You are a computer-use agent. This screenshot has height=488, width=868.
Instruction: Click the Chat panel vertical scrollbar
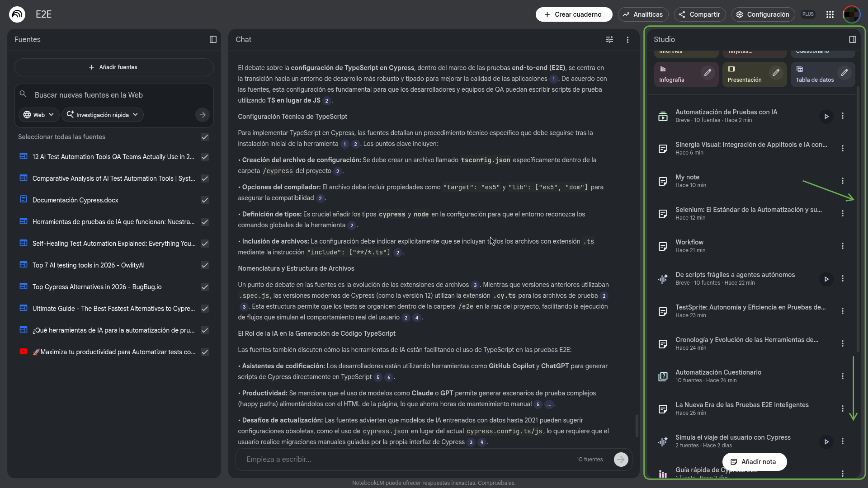click(637, 426)
